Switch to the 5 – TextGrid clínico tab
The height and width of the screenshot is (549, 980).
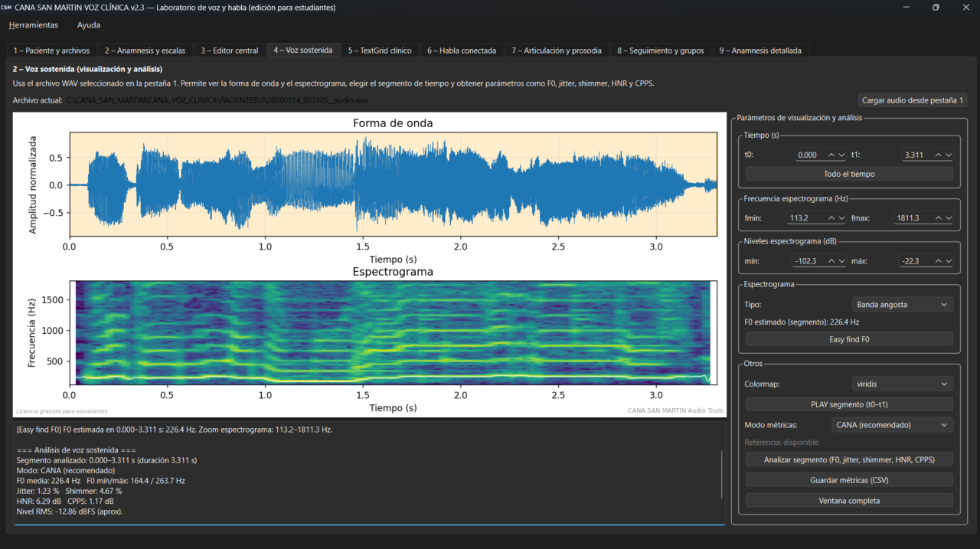click(x=379, y=51)
